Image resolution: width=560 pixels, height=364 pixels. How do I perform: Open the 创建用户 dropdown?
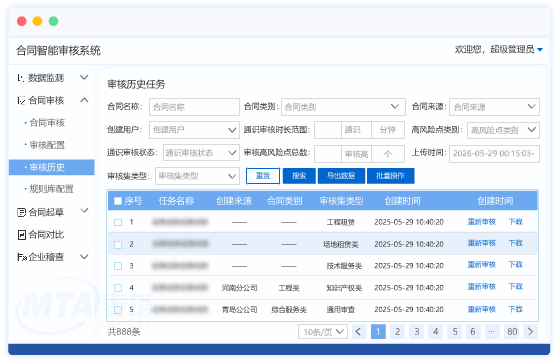point(194,130)
